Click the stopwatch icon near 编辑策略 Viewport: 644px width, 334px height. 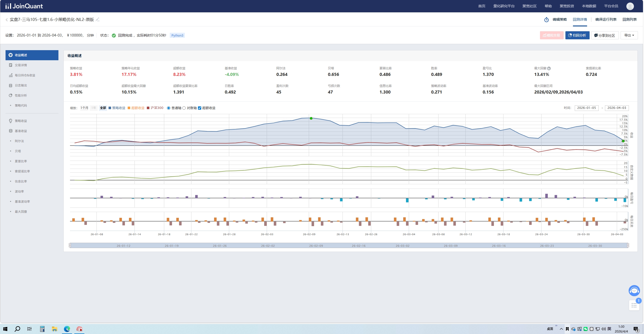click(546, 20)
